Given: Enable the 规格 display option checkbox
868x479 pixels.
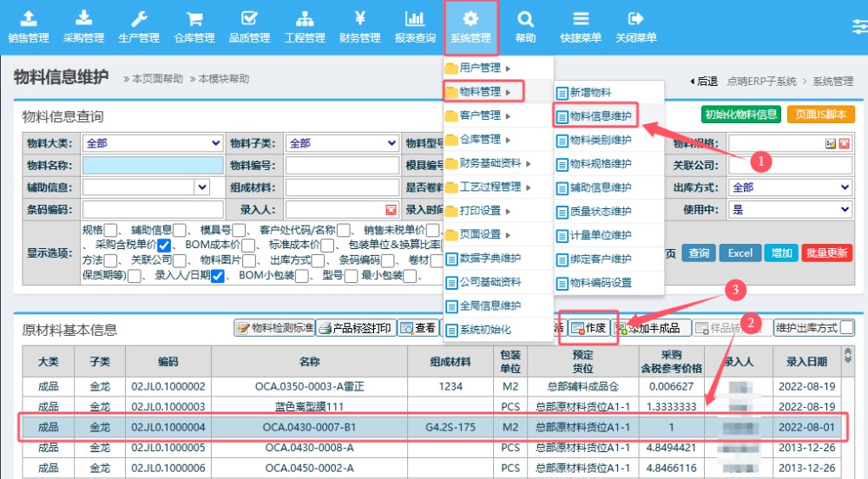Looking at the screenshot, I should click(110, 230).
